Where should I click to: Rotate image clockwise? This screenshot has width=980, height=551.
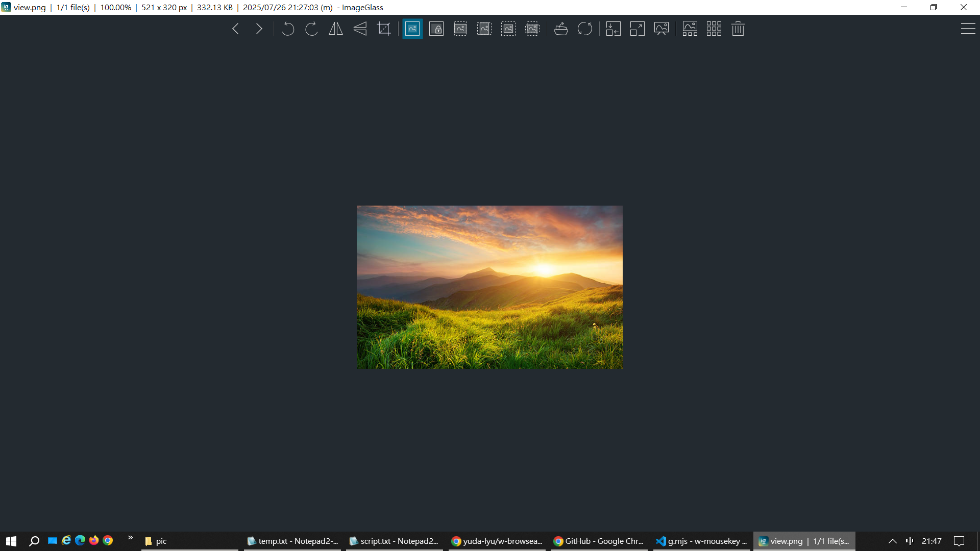pyautogui.click(x=311, y=29)
